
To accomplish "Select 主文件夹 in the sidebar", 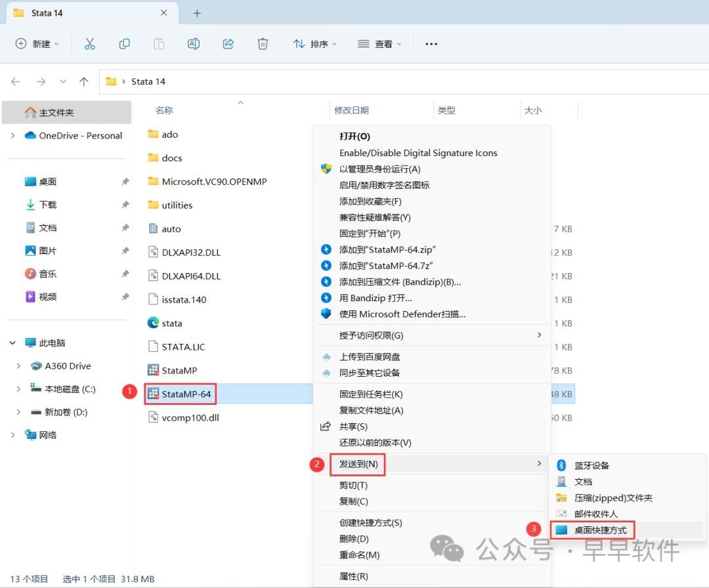I will [x=66, y=112].
